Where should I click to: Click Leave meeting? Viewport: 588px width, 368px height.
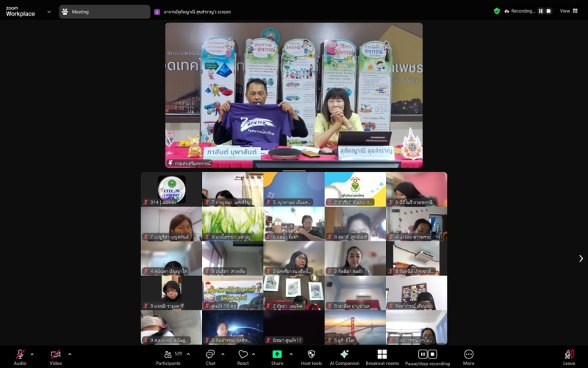(569, 357)
